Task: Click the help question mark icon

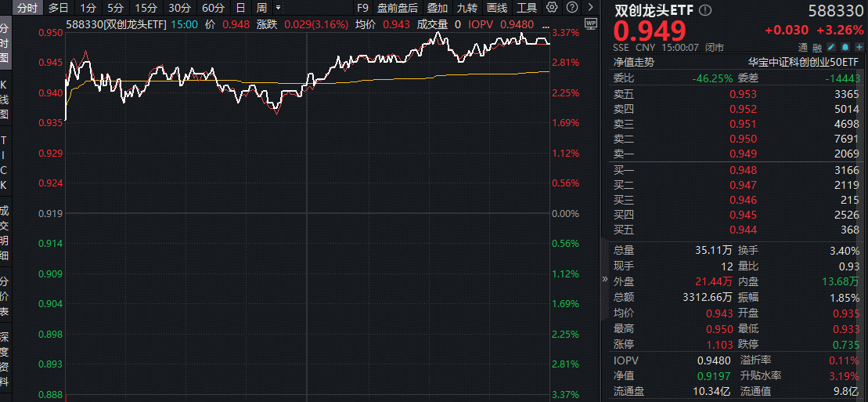Action: pyautogui.click(x=571, y=8)
